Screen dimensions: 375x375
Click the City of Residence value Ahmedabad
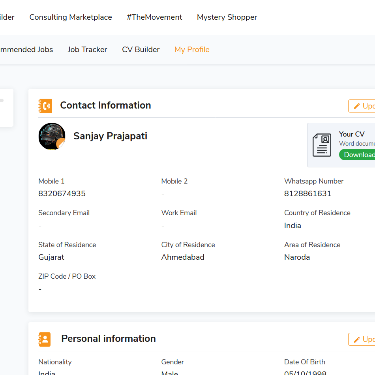183,257
